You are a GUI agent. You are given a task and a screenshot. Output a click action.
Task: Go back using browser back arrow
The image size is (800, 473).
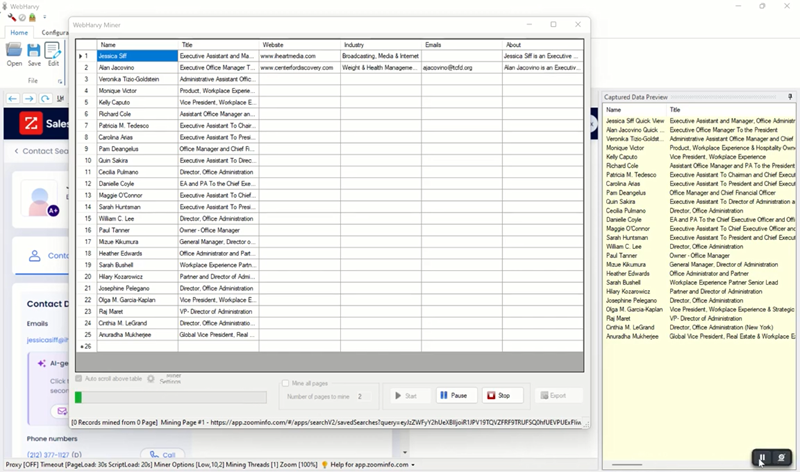click(x=13, y=99)
